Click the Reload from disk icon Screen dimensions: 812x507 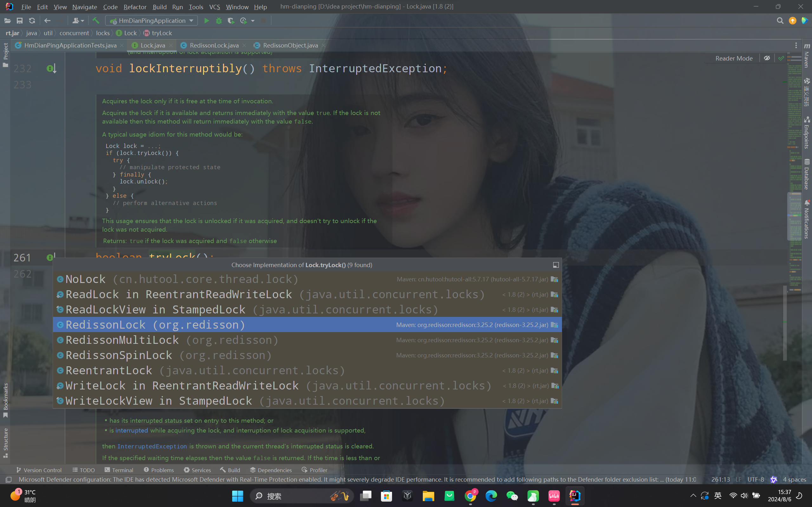point(32,21)
